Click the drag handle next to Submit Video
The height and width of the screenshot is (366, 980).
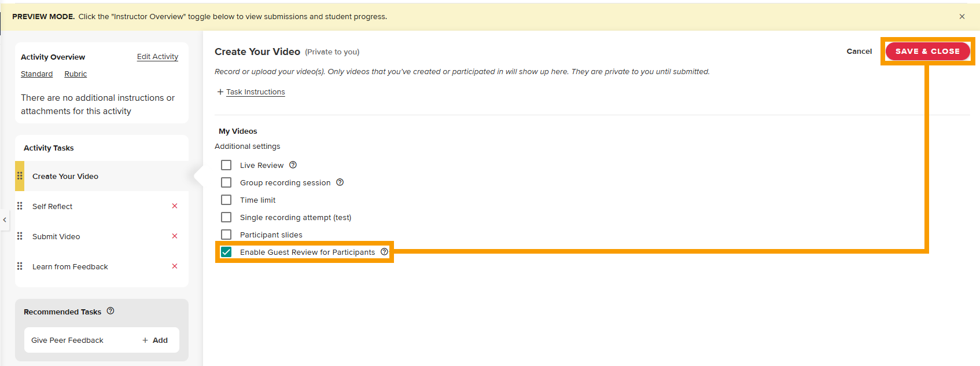coord(20,236)
